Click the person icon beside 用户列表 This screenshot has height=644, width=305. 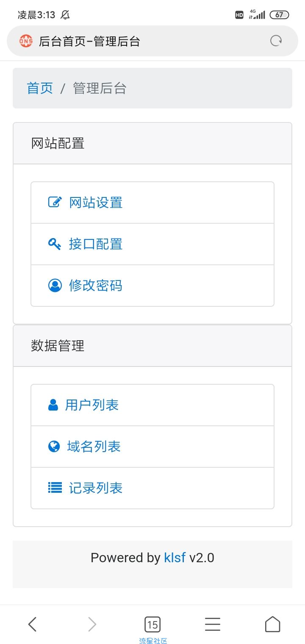pyautogui.click(x=53, y=405)
